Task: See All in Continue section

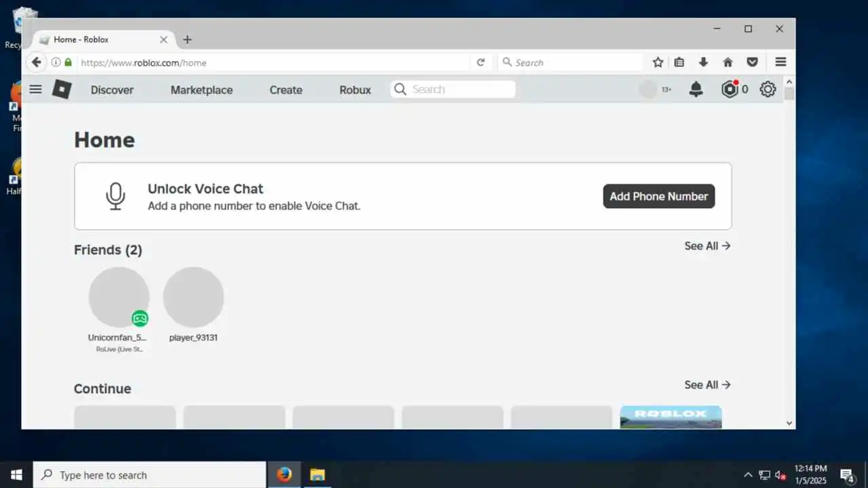Action: coord(707,385)
